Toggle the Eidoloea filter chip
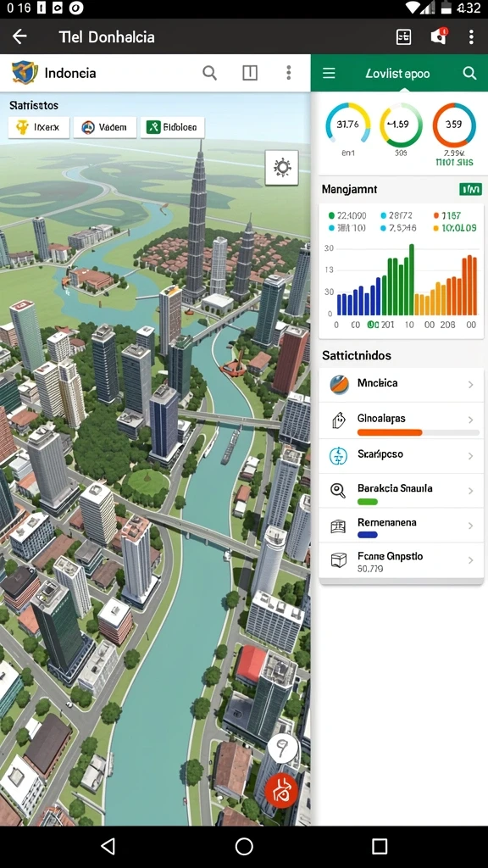This screenshot has height=868, width=488. point(173,127)
